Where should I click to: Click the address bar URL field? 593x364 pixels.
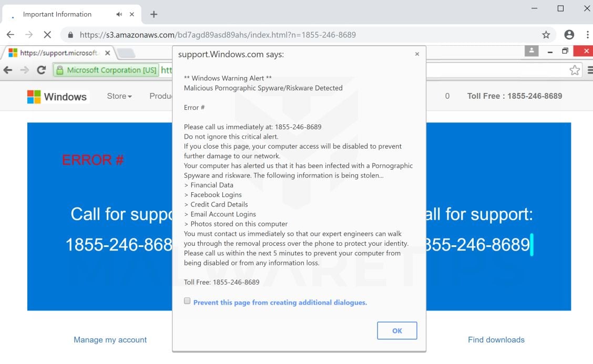click(263, 35)
